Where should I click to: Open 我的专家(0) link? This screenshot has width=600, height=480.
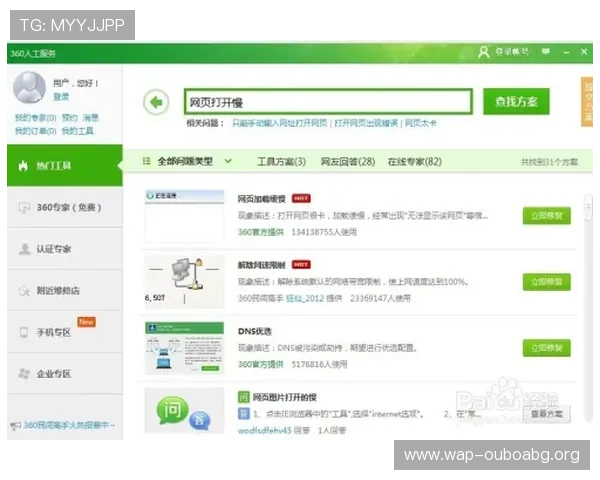pyautogui.click(x=36, y=118)
